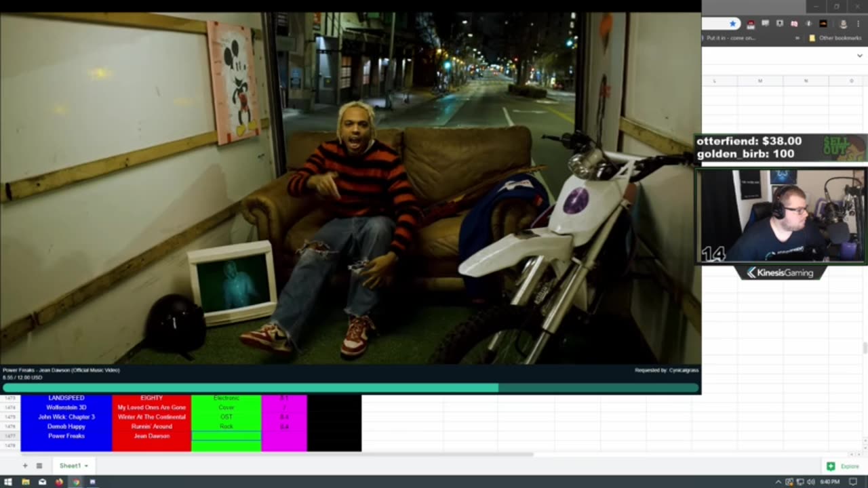Click the blue bookmark star in address bar
The image size is (868, 488).
click(732, 24)
